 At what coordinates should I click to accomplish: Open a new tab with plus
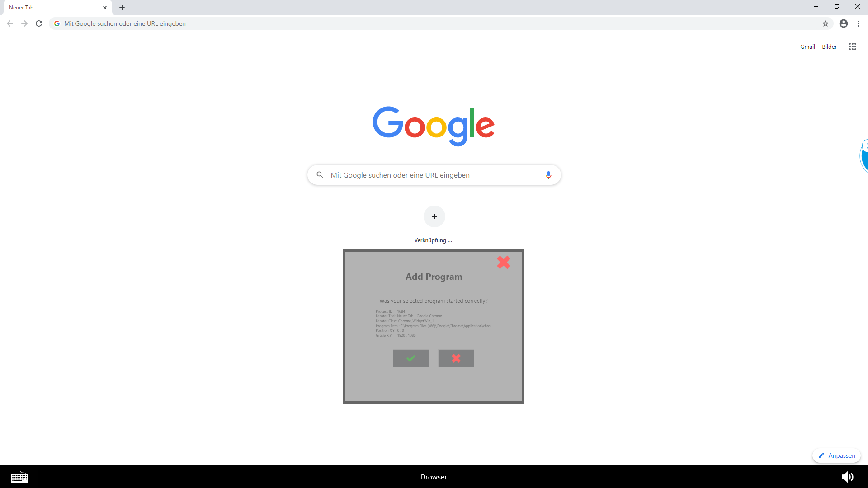[x=122, y=8]
